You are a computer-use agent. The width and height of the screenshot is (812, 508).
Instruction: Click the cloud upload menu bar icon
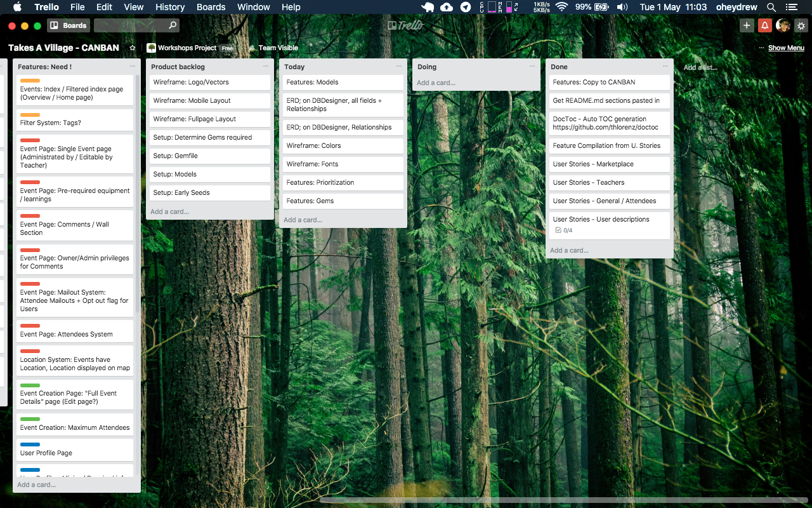pyautogui.click(x=447, y=7)
